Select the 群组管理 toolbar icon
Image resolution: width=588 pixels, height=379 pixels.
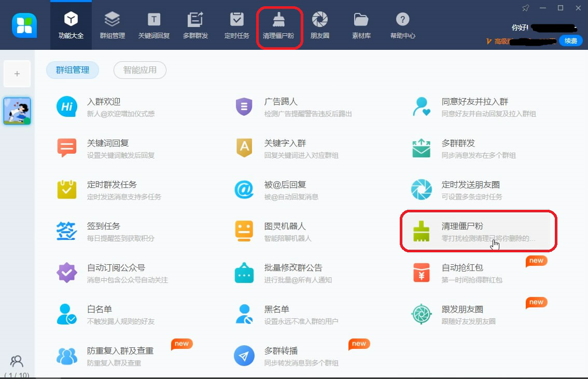point(112,24)
